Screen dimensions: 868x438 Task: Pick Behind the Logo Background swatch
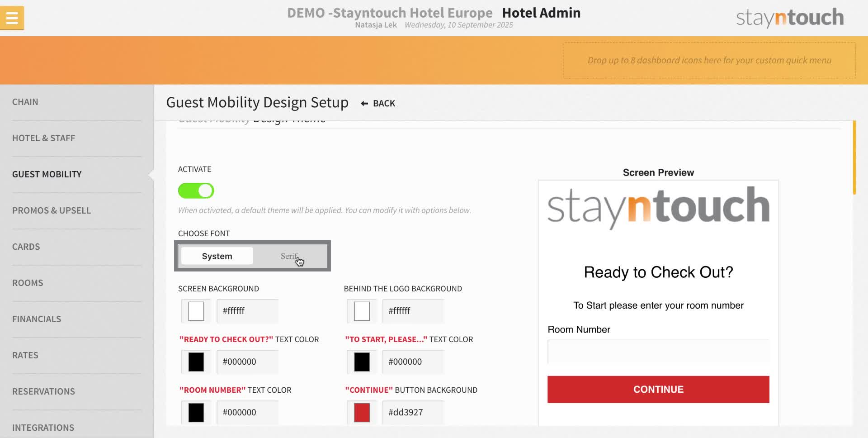pos(362,311)
